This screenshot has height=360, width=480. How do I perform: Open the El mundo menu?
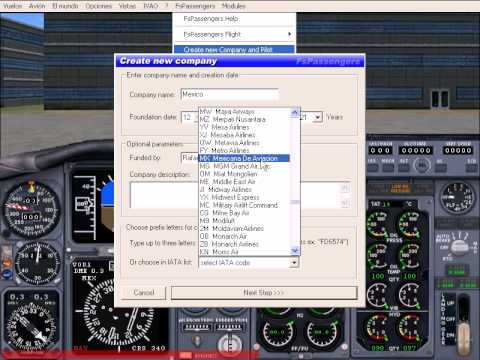(65, 6)
